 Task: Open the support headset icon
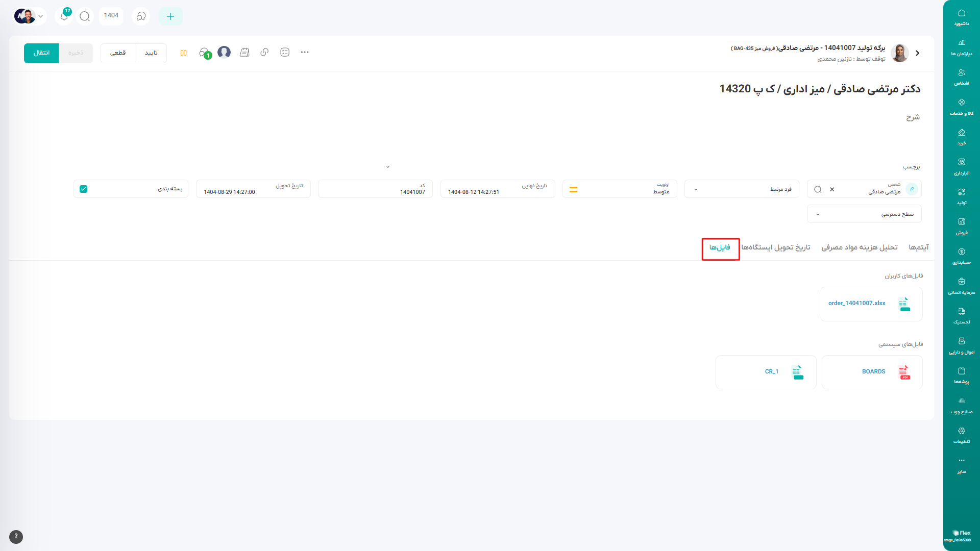[141, 16]
